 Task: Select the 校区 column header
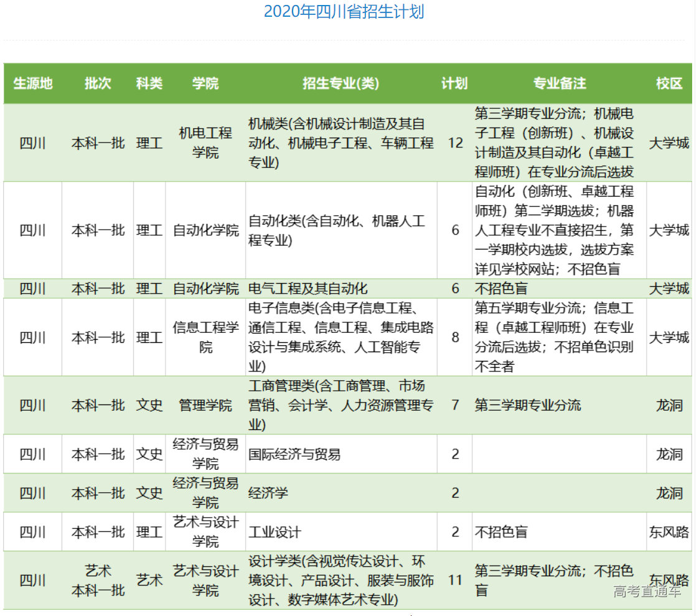coord(669,83)
